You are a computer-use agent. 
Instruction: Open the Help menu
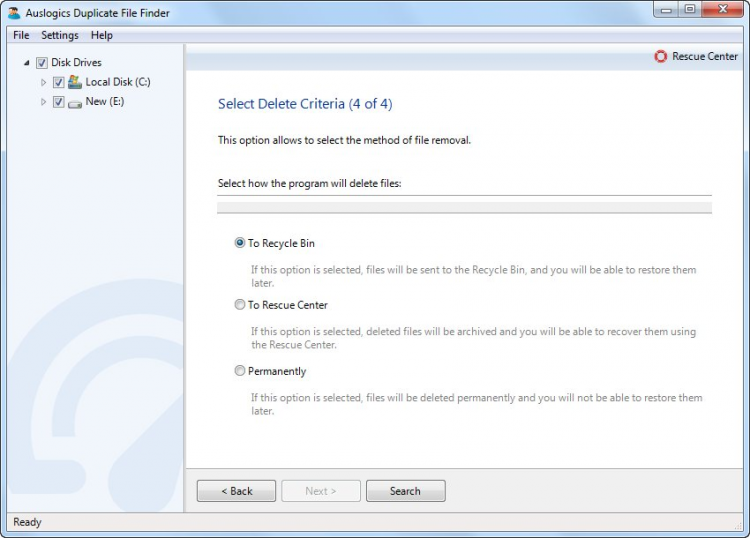point(102,35)
